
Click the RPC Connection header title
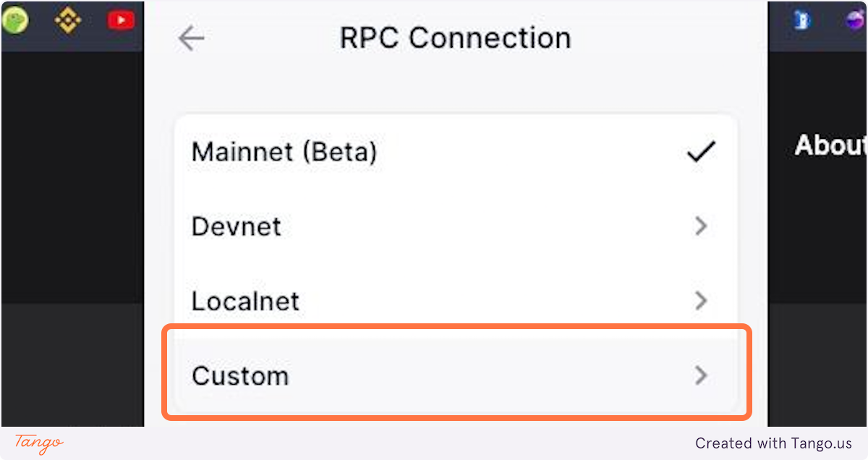(x=455, y=38)
